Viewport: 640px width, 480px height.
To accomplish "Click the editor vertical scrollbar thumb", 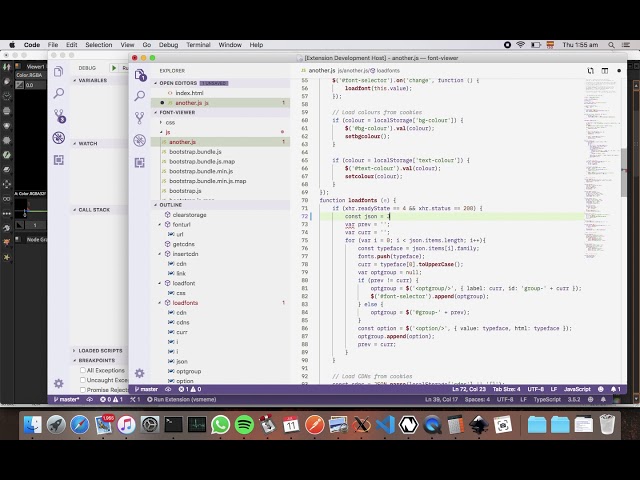I will pos(624,172).
